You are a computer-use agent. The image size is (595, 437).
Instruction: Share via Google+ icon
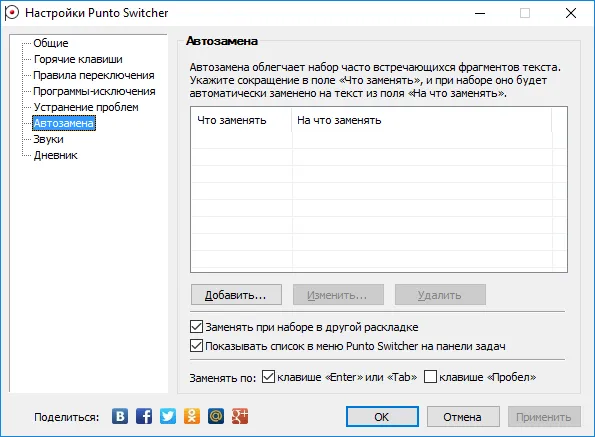240,416
